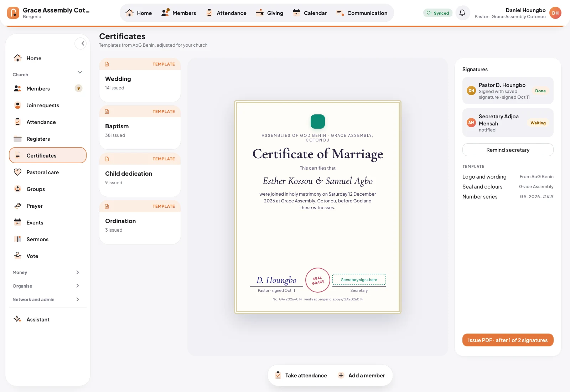Click Issue PDF after signatures button

(508, 340)
